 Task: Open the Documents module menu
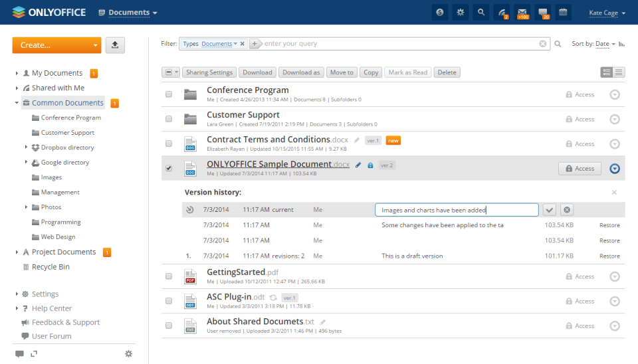click(x=128, y=13)
